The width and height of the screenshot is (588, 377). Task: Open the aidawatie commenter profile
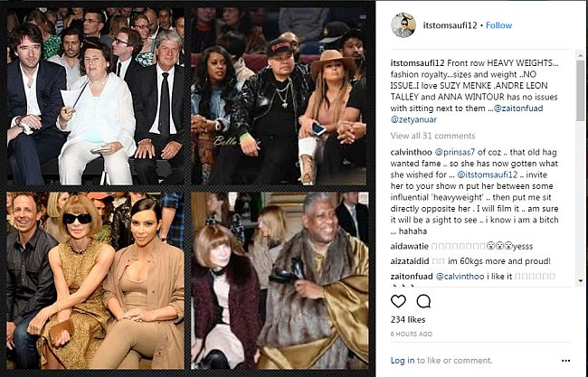(x=410, y=246)
